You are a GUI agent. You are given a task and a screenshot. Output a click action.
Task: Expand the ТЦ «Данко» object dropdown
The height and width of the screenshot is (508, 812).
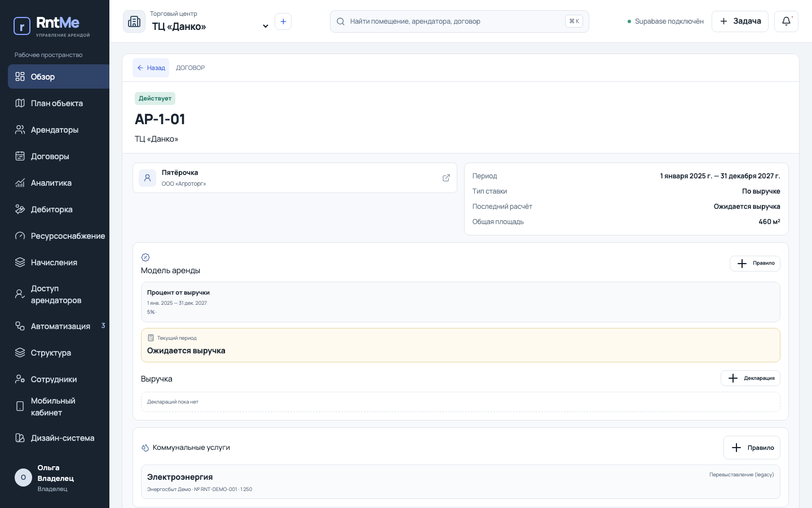click(210, 27)
